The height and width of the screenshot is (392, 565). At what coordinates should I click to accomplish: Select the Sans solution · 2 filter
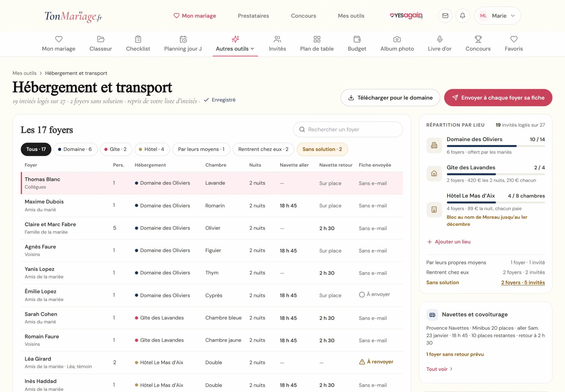(x=322, y=149)
